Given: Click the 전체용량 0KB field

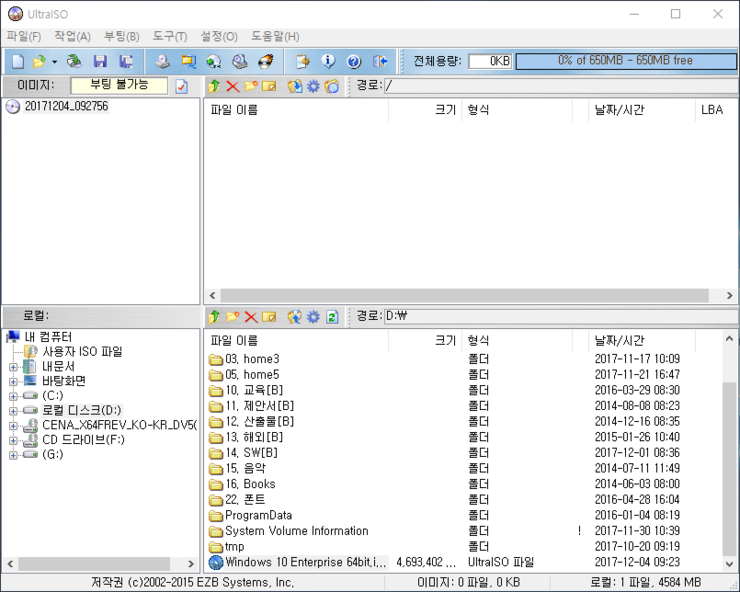Looking at the screenshot, I should [490, 61].
